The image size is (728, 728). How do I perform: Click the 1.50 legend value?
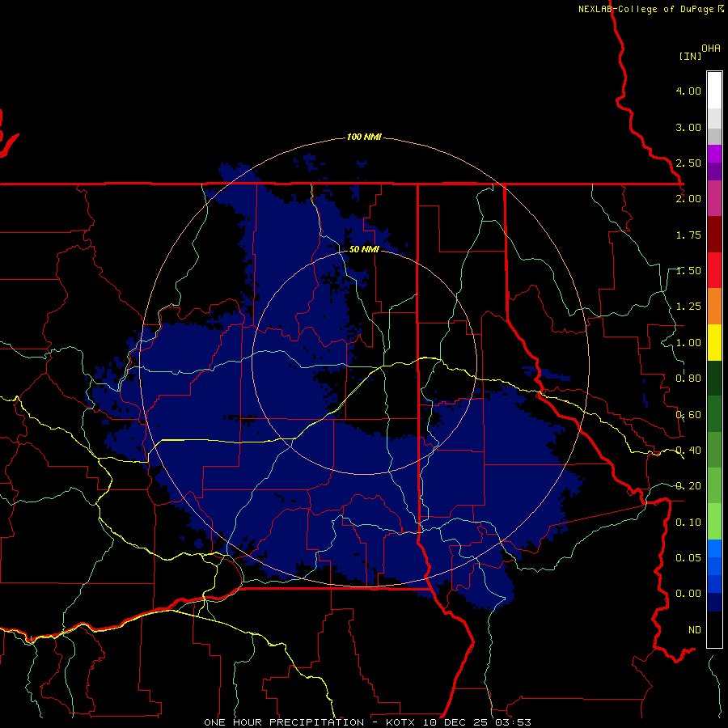(x=688, y=271)
